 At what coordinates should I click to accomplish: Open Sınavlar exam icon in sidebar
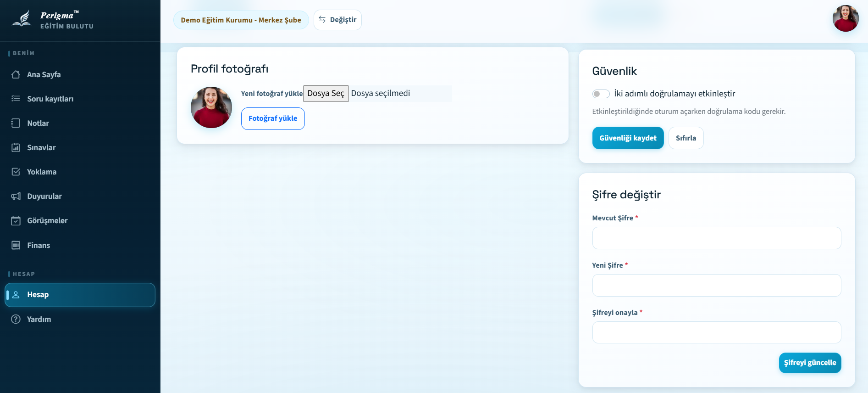coord(16,147)
